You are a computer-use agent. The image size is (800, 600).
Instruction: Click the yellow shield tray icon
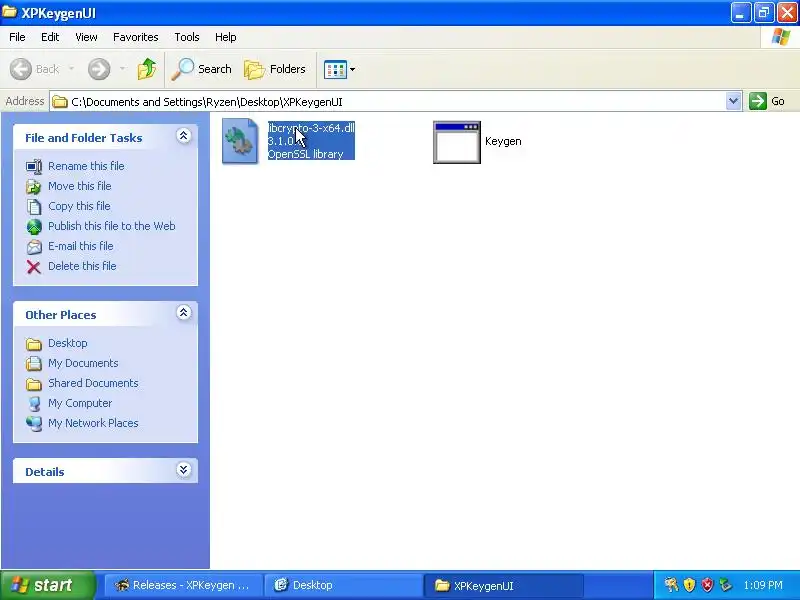coord(689,585)
